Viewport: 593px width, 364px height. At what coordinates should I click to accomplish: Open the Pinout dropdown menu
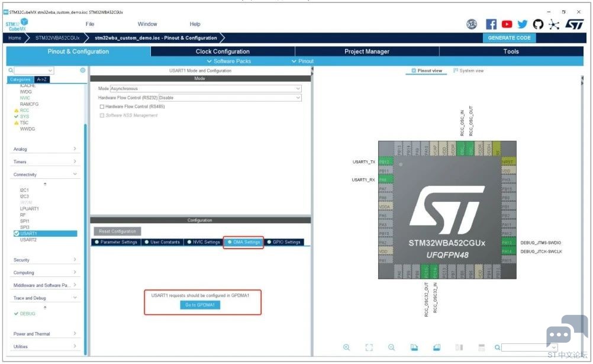(302, 61)
